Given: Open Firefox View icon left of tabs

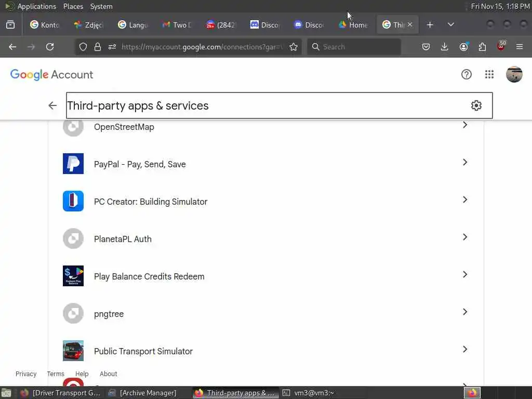Looking at the screenshot, I should [x=10, y=25].
